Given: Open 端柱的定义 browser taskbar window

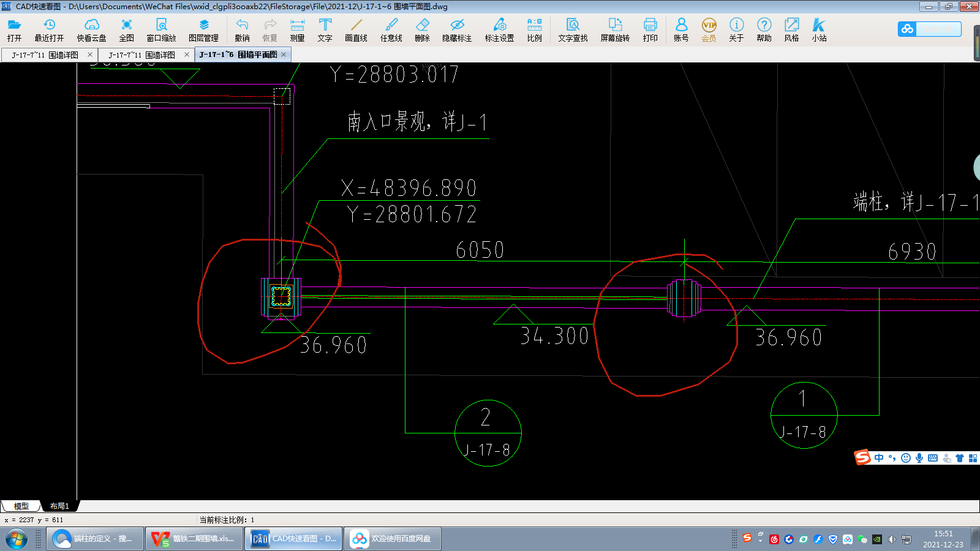Looking at the screenshot, I should click(x=95, y=539).
